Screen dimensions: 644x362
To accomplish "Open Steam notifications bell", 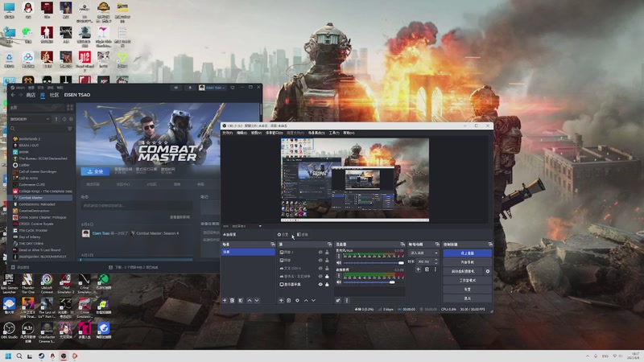I will 190,88.
